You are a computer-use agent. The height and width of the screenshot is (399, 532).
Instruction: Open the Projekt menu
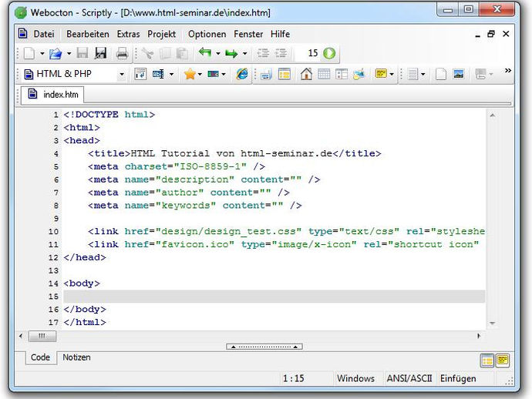point(161,34)
